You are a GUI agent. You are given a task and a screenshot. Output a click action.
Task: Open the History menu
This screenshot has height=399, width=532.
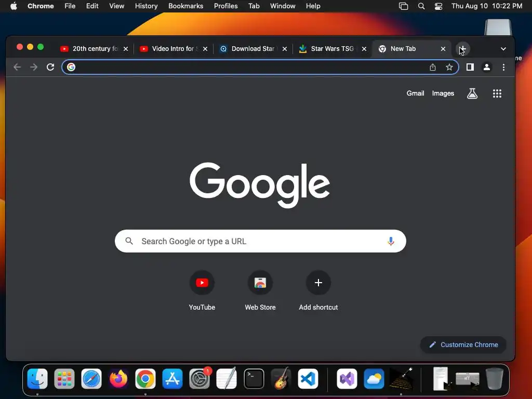coord(146,6)
